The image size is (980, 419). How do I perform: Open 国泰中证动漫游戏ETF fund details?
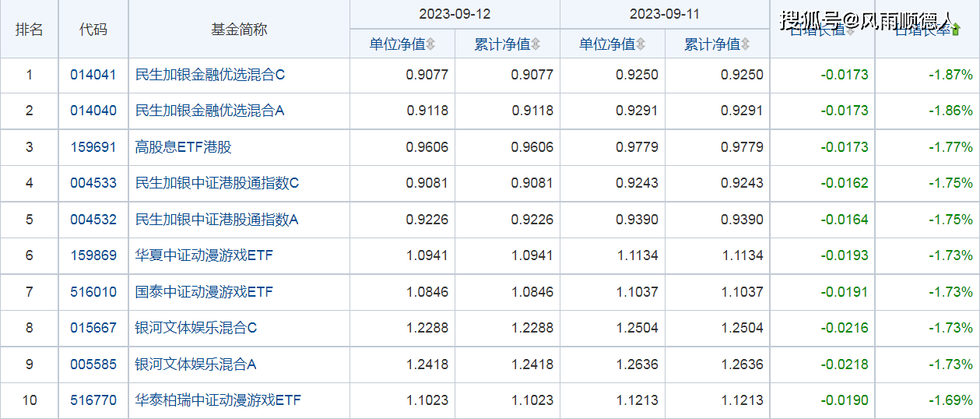pos(204,292)
